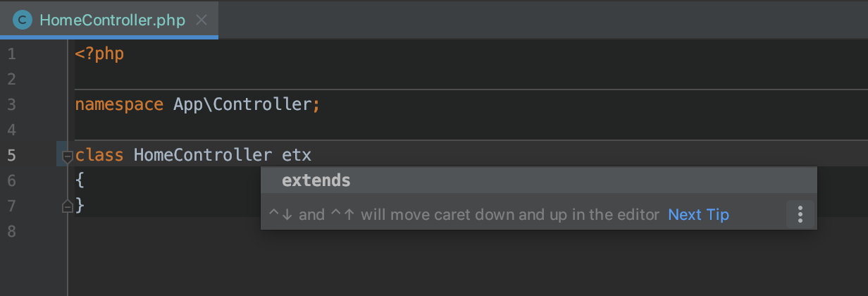Viewport: 868px width, 296px height.
Task: Place the caret on the <?php opening tag
Action: click(99, 54)
